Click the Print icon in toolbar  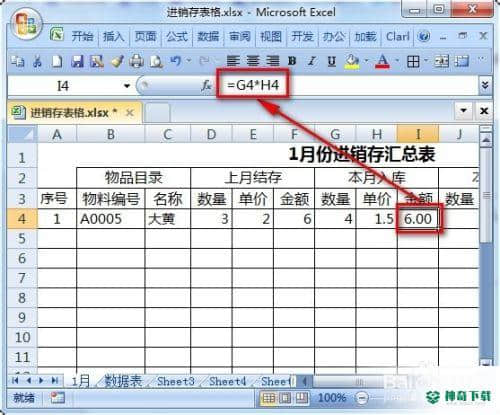point(136,61)
